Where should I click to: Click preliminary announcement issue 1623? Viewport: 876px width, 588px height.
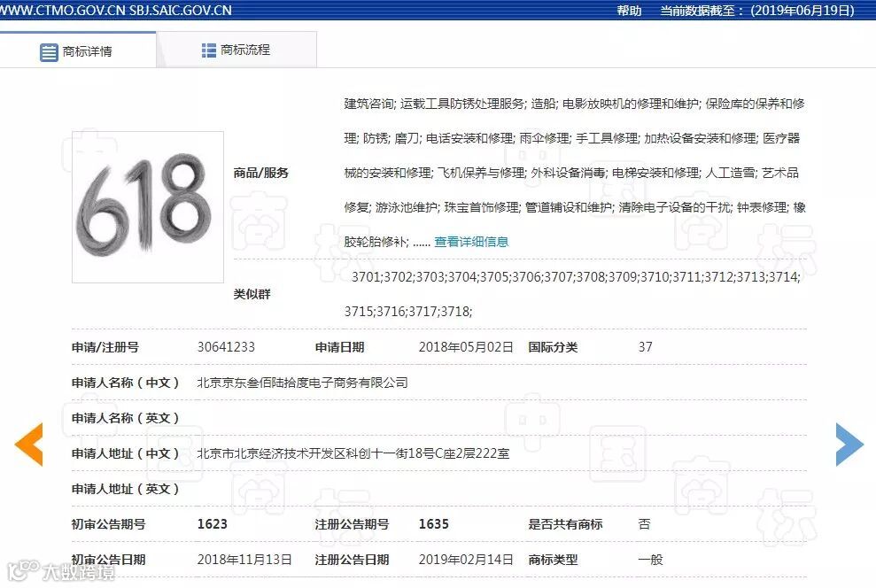coord(213,523)
